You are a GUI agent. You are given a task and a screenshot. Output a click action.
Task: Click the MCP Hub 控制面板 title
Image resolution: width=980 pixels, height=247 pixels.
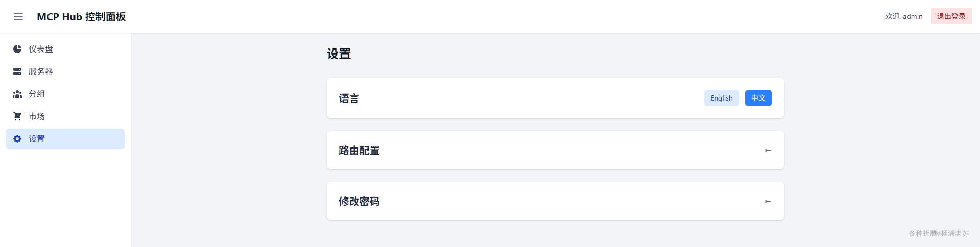pyautogui.click(x=81, y=17)
